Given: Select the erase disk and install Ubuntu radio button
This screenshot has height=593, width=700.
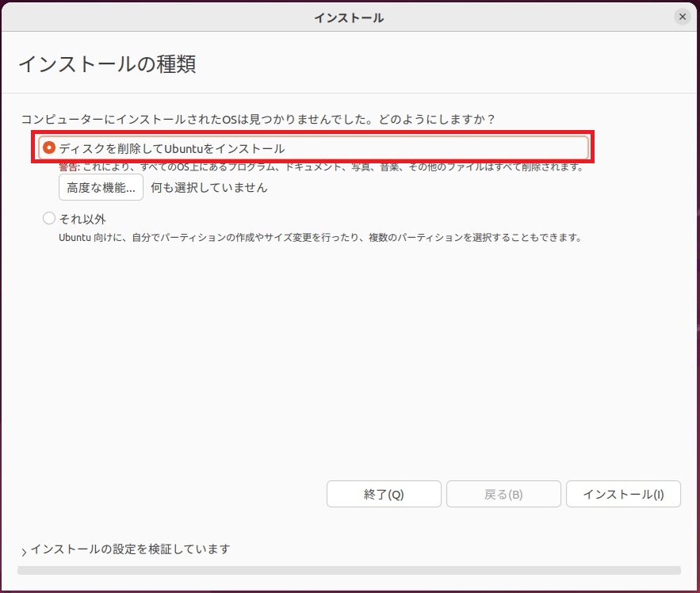Looking at the screenshot, I should tap(49, 147).
